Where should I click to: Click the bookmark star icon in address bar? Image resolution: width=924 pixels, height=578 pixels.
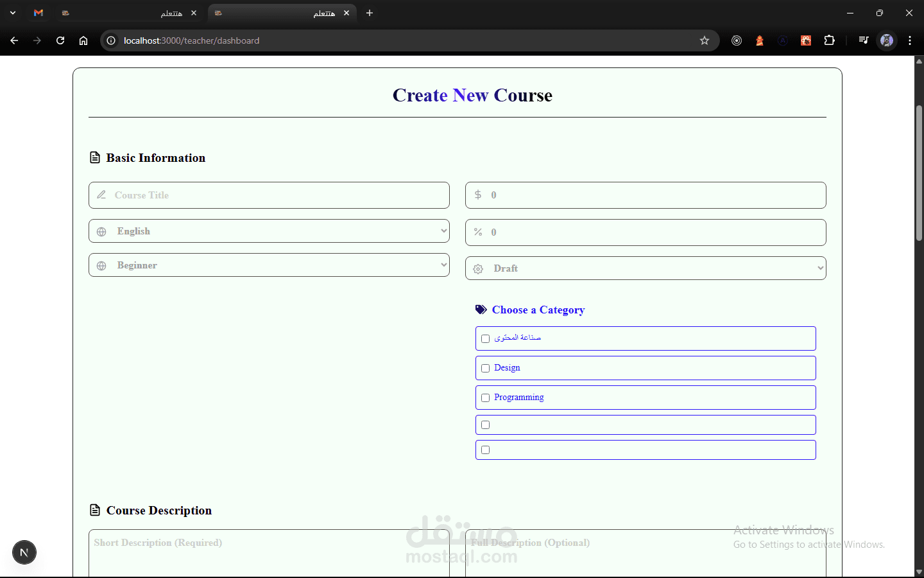coord(704,40)
